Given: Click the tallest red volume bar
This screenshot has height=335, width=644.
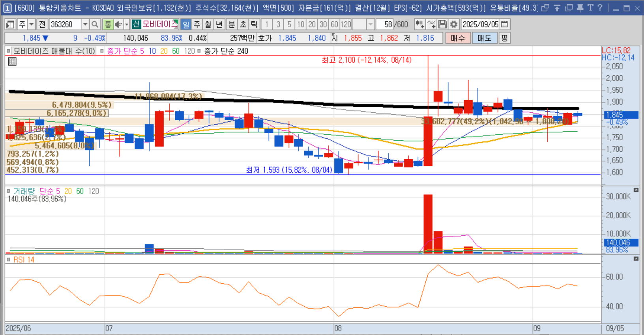Looking at the screenshot, I should coord(428,223).
